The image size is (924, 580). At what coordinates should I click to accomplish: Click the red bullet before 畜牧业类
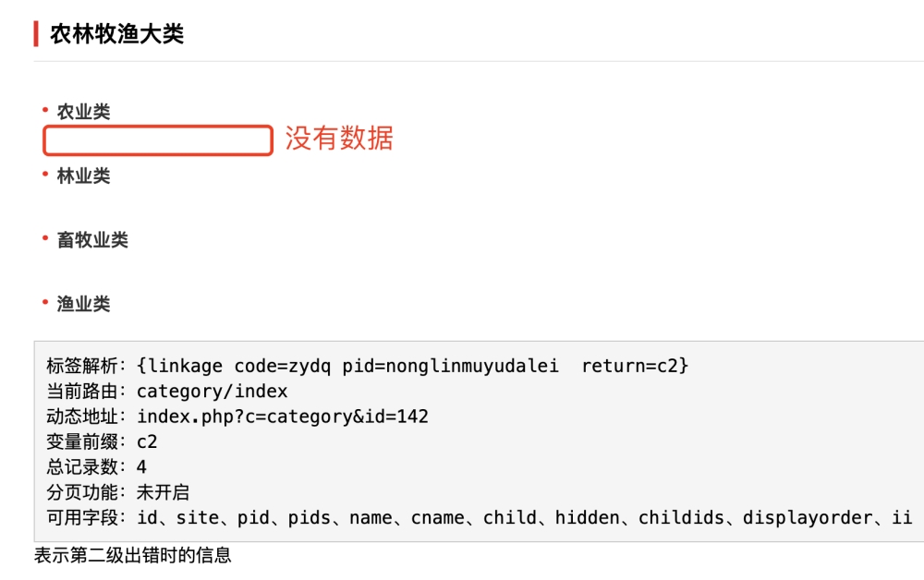[45, 238]
